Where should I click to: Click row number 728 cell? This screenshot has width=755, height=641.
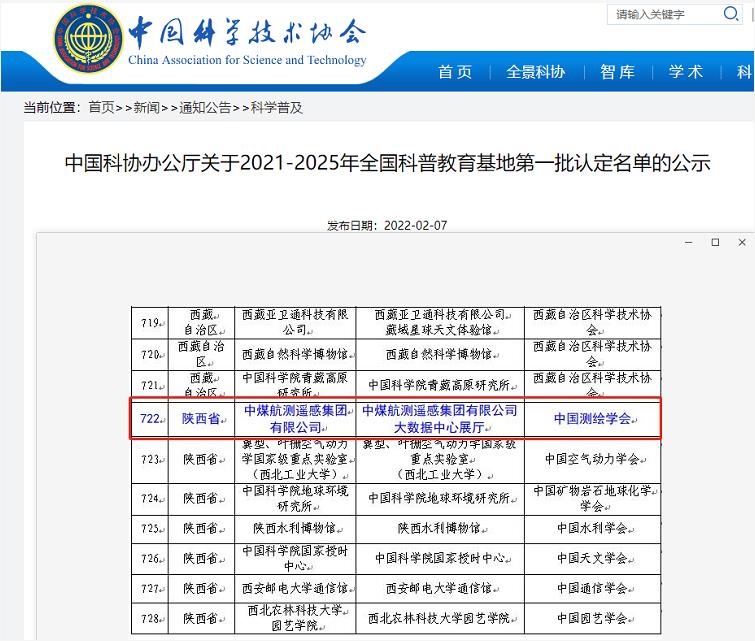(x=150, y=618)
